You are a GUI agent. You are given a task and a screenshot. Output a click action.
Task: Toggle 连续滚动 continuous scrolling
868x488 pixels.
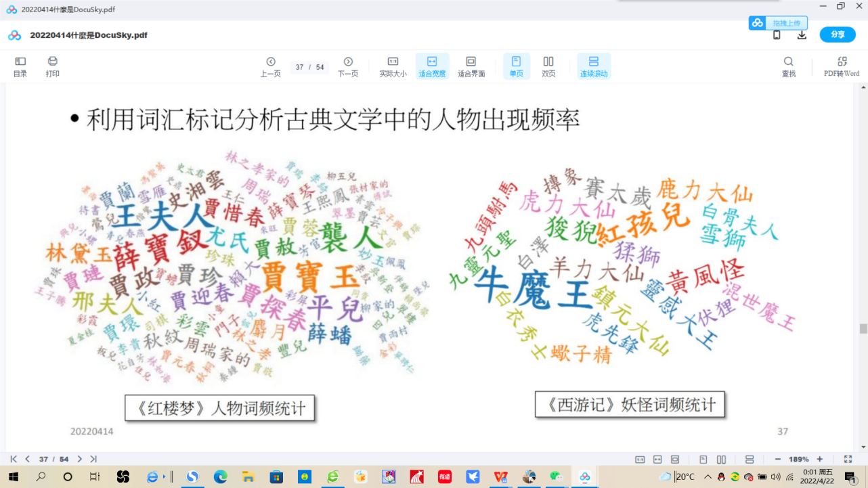pos(594,66)
